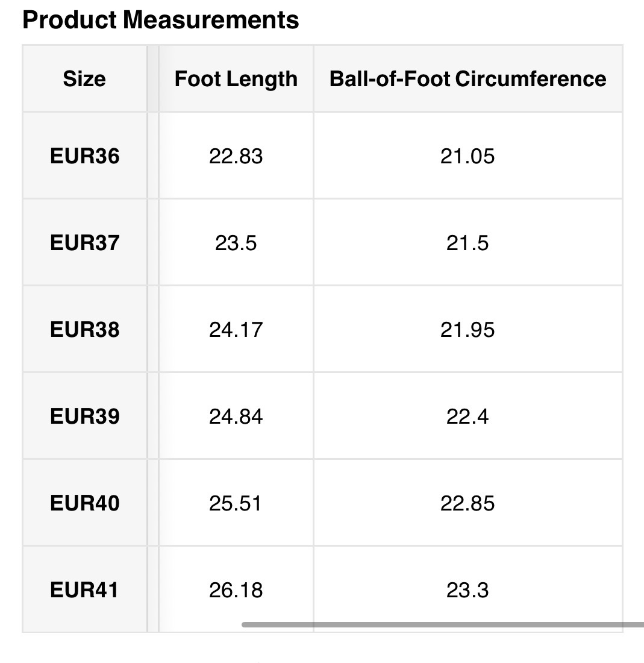Click the 22.4 circumference value
The height and width of the screenshot is (663, 644).
click(x=467, y=417)
